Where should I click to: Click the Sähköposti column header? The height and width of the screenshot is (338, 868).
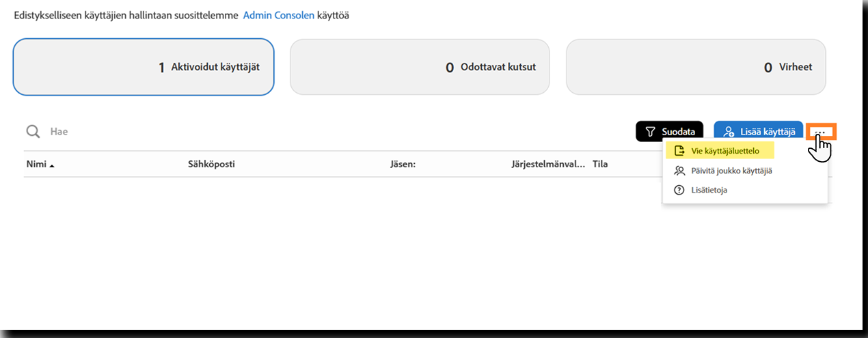(212, 165)
